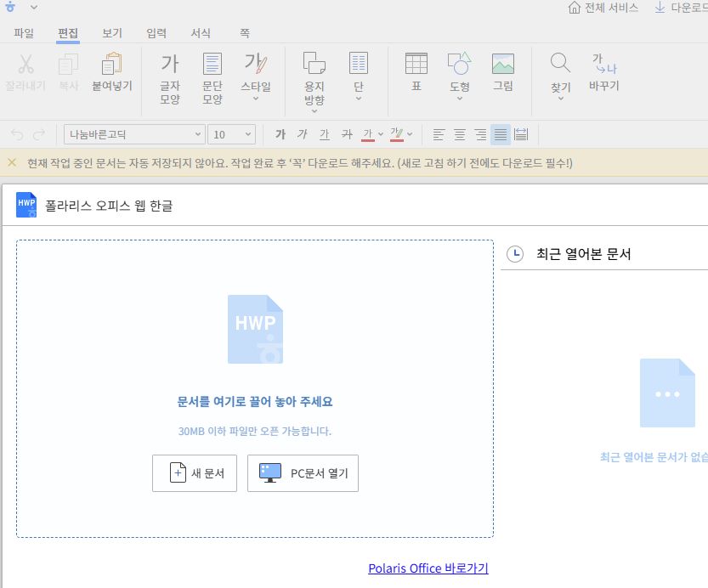
Task: Open the 파일 menu tab
Action: 24,33
